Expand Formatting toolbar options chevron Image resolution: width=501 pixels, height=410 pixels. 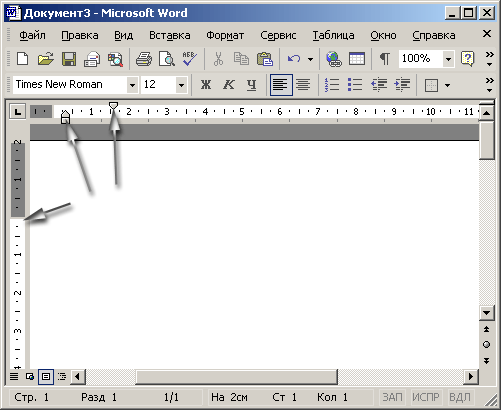489,85
